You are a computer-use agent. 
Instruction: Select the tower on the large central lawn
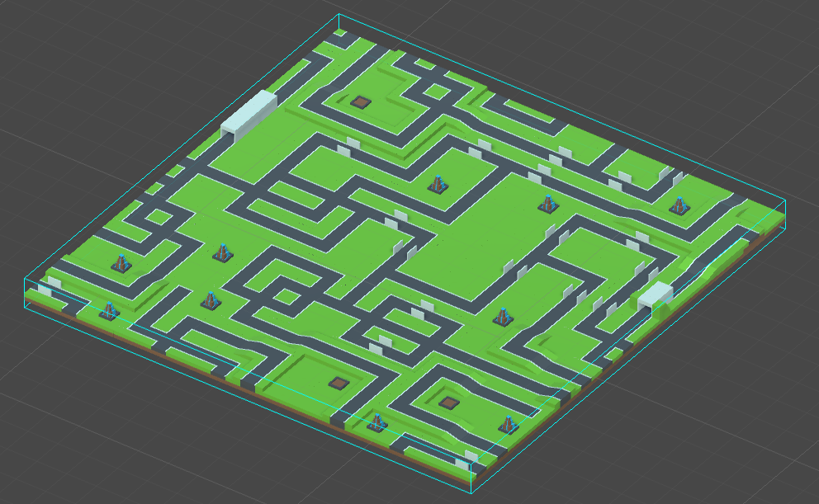pyautogui.click(x=548, y=204)
